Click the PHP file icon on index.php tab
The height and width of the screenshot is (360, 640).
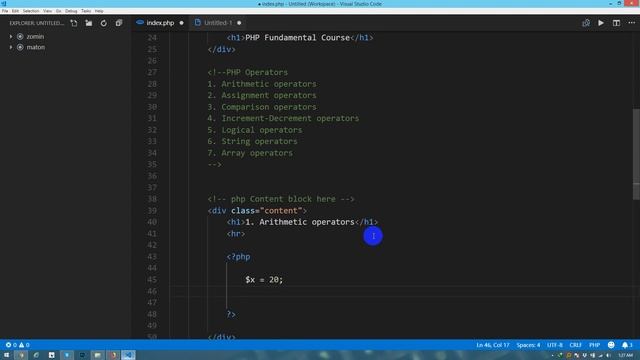(140, 23)
